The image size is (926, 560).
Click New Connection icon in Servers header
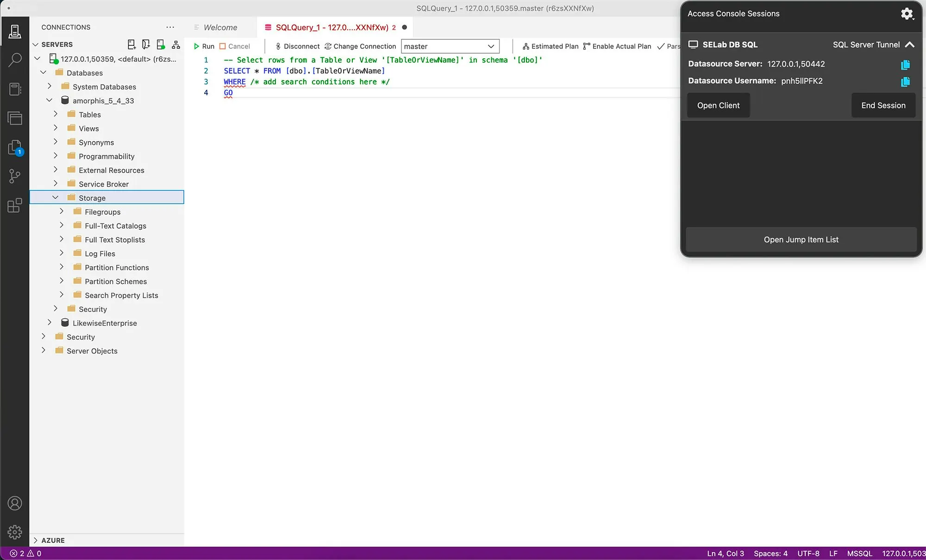[x=131, y=44]
